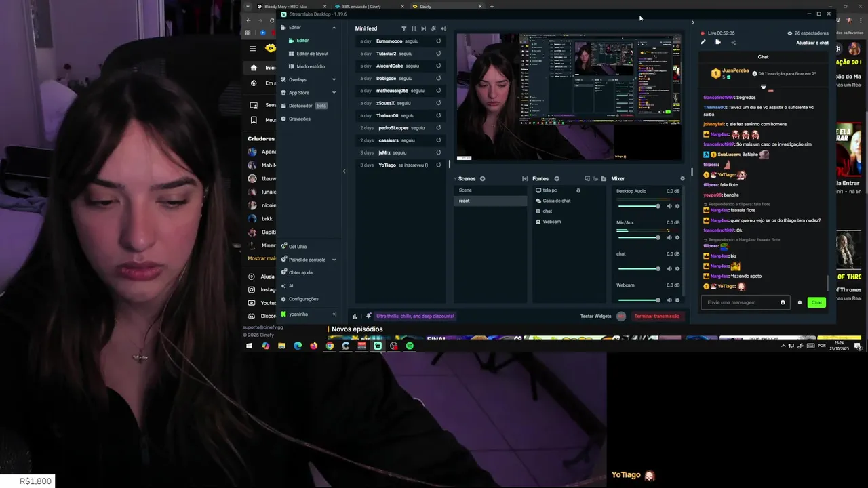Select the react scene

point(490,201)
